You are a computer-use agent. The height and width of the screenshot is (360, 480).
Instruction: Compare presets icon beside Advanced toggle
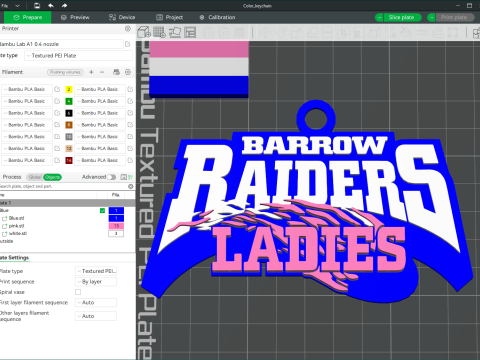(123, 177)
